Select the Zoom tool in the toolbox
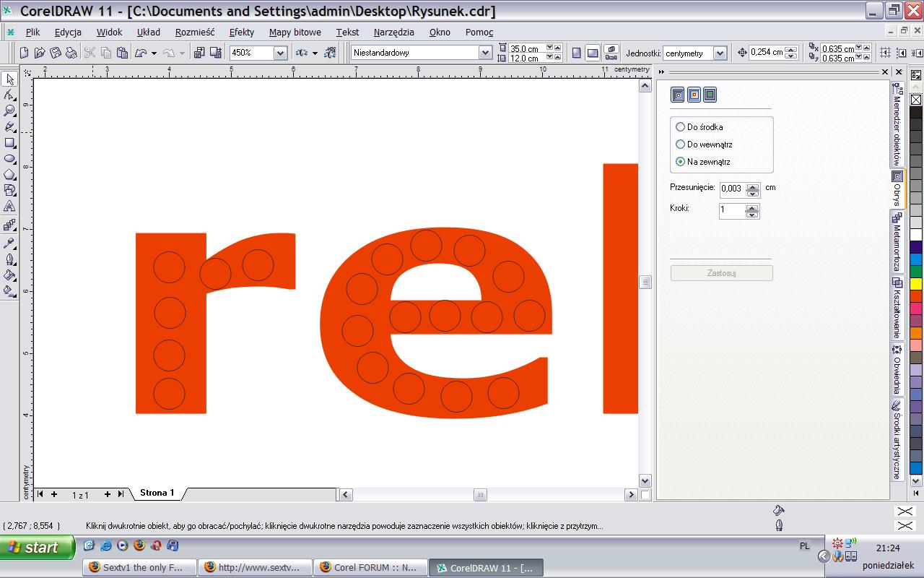 click(x=9, y=111)
